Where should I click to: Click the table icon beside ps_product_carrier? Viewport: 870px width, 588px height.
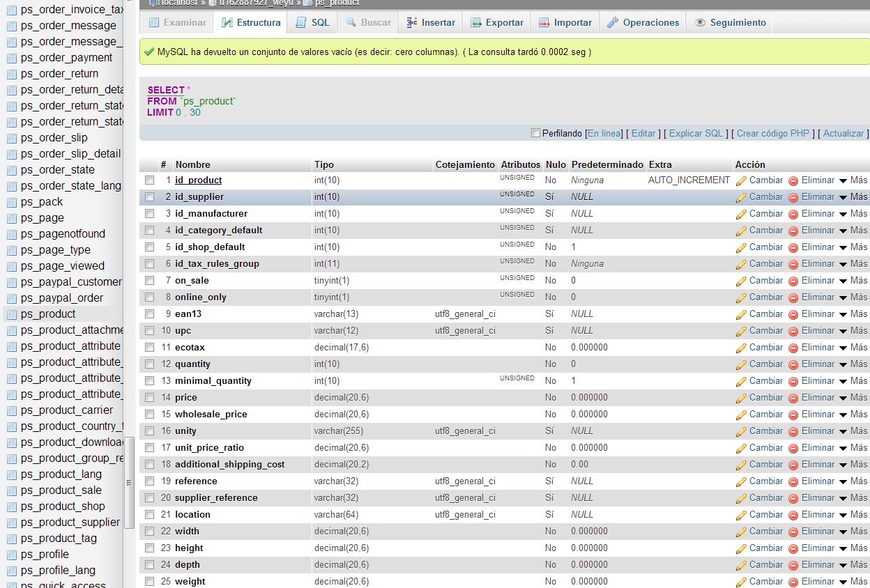click(x=11, y=410)
